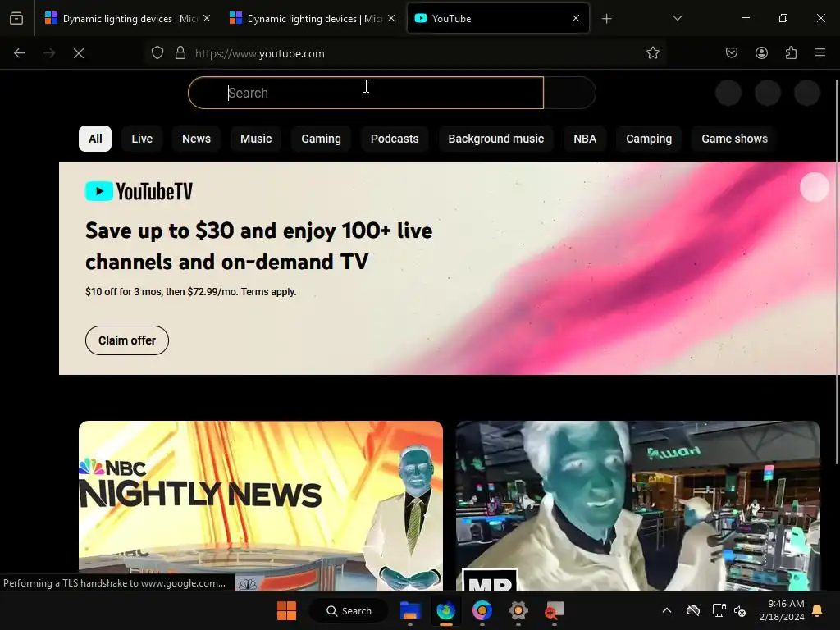Viewport: 840px width, 630px height.
Task: Open Settings gear on taskbar
Action: pos(518,610)
